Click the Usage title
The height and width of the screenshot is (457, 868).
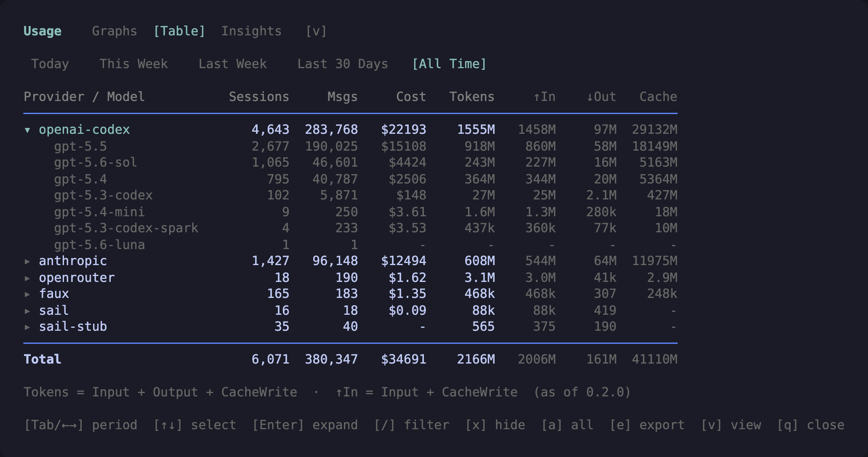coord(43,31)
